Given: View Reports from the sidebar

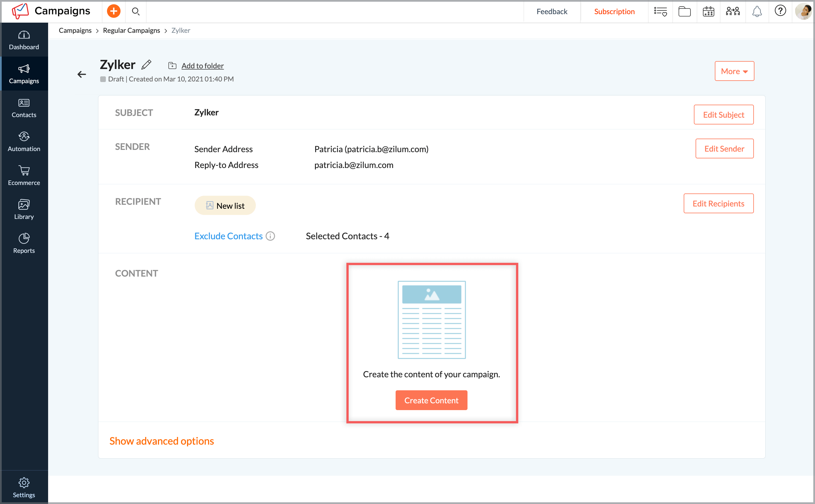Looking at the screenshot, I should click(24, 243).
